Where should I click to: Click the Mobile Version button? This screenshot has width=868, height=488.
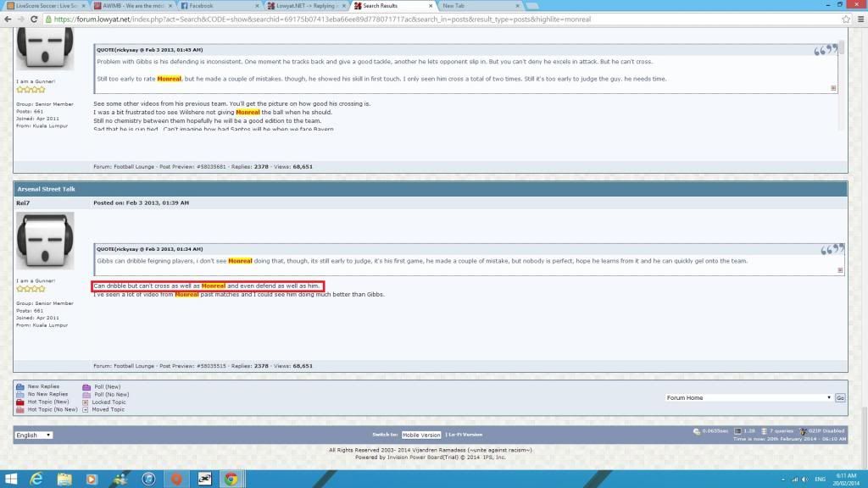click(x=421, y=435)
